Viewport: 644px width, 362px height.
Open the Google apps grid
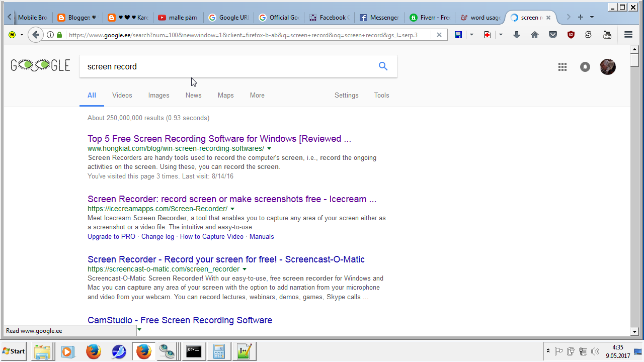click(x=562, y=67)
